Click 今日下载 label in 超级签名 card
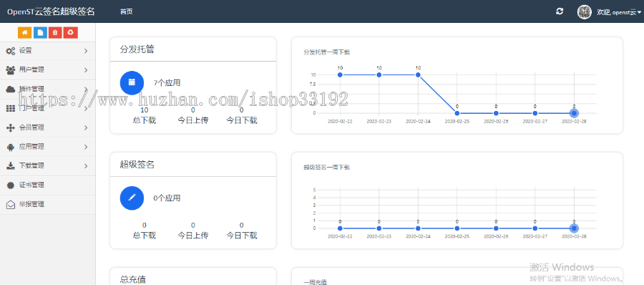 (x=242, y=236)
